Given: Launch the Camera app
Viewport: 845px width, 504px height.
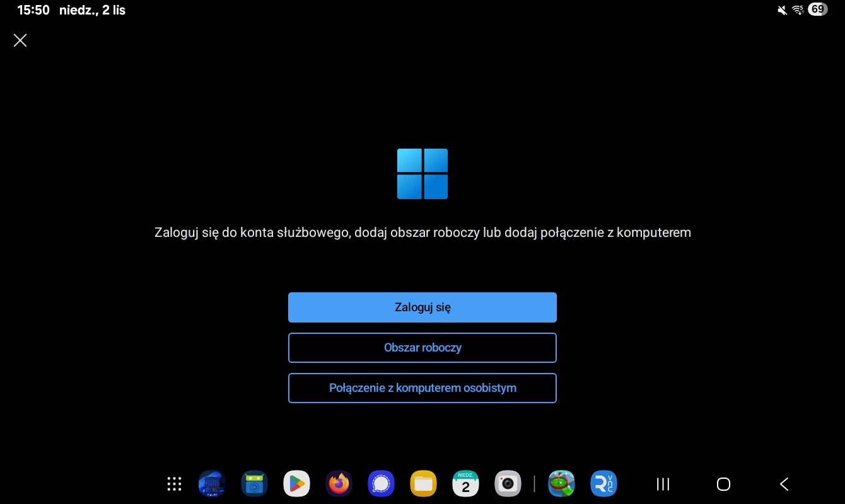Looking at the screenshot, I should tap(508, 484).
